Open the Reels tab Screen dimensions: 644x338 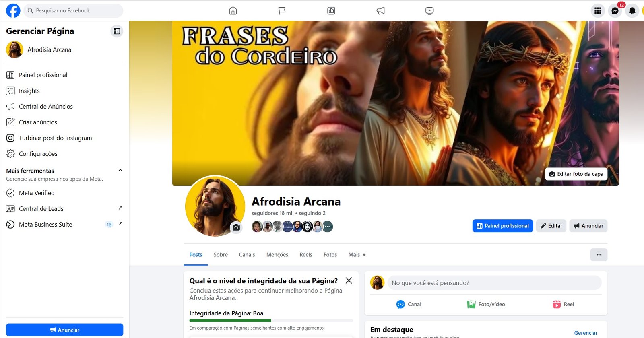point(306,255)
